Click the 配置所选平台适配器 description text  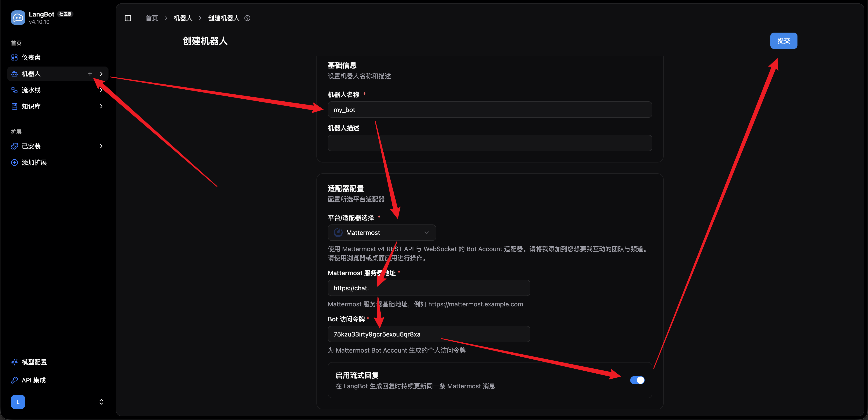coord(356,199)
